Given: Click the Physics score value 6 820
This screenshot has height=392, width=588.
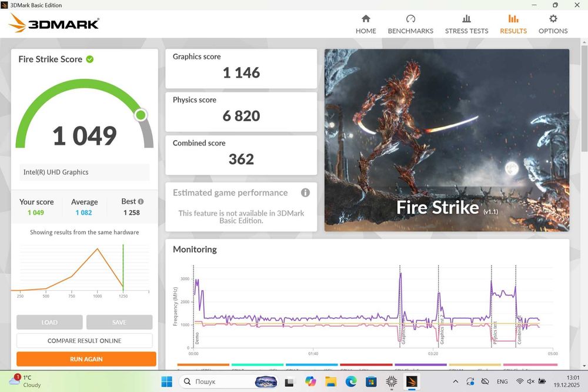Looking at the screenshot, I should click(241, 115).
